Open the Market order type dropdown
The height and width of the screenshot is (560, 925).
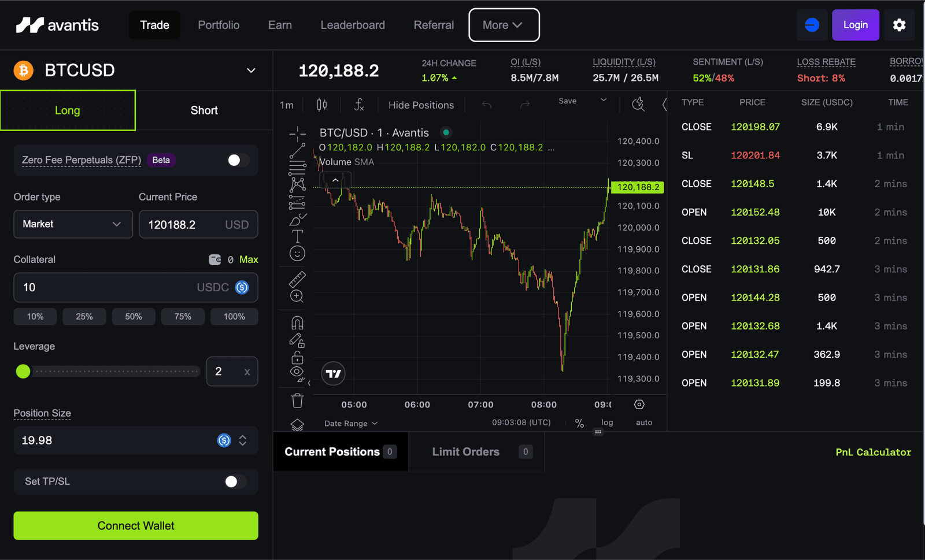point(73,224)
